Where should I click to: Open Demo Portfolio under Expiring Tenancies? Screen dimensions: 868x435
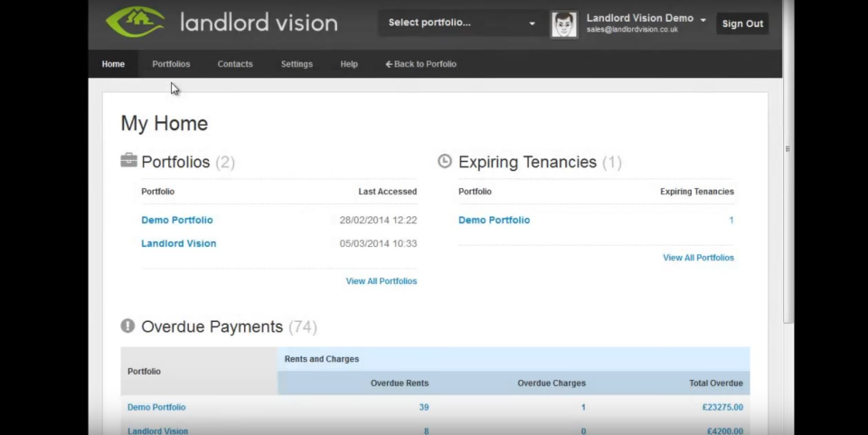point(495,220)
